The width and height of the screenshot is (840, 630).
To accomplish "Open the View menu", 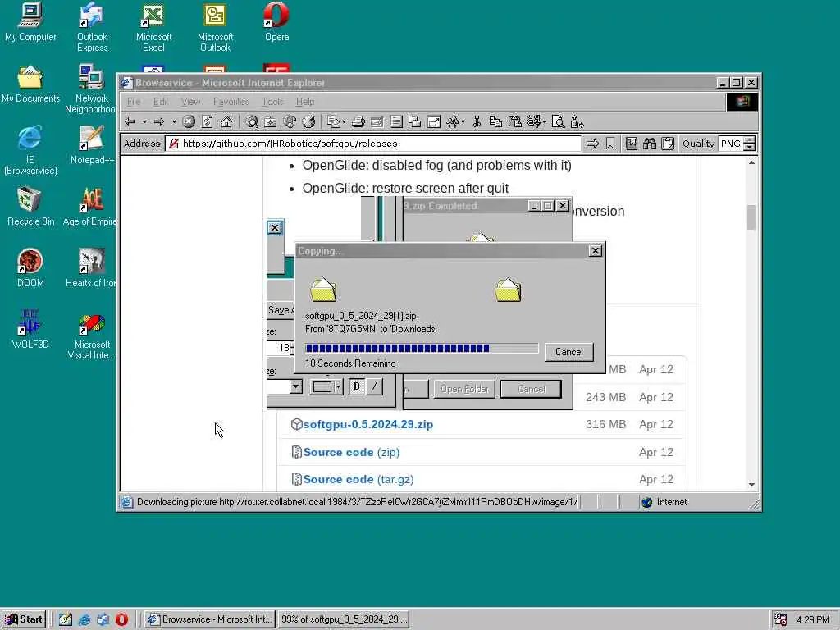I will [190, 102].
